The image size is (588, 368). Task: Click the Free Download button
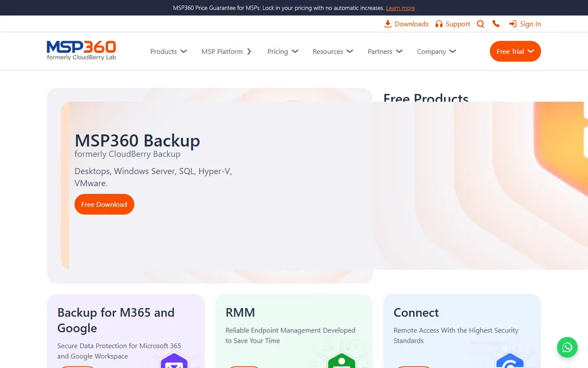(104, 204)
